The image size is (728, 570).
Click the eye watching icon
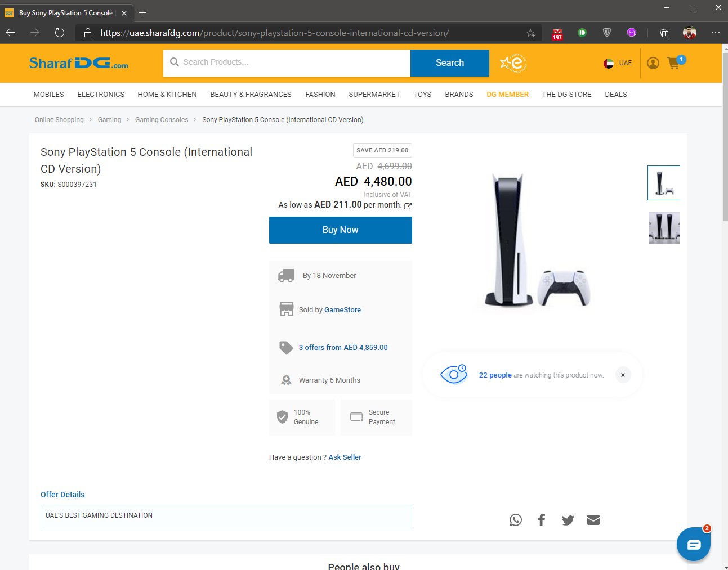[x=454, y=374]
